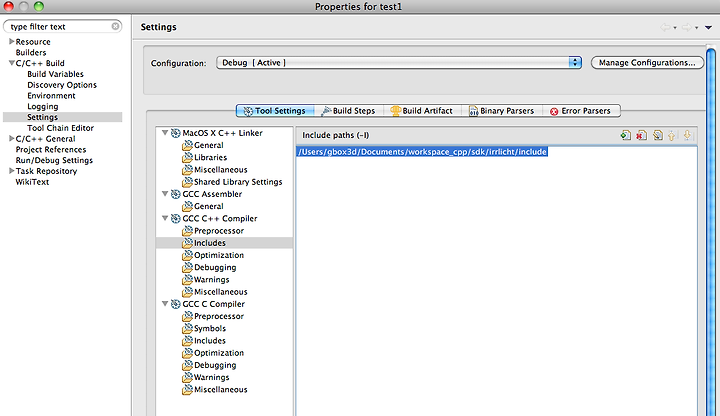Viewport: 720px width, 416px height.
Task: Switch to the Error Parsers tab
Action: pos(581,111)
